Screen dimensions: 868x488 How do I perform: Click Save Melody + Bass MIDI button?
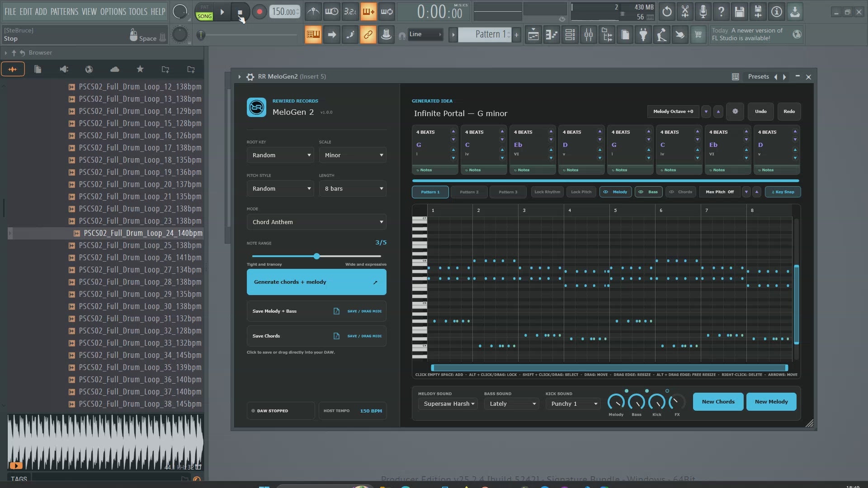coord(316,311)
